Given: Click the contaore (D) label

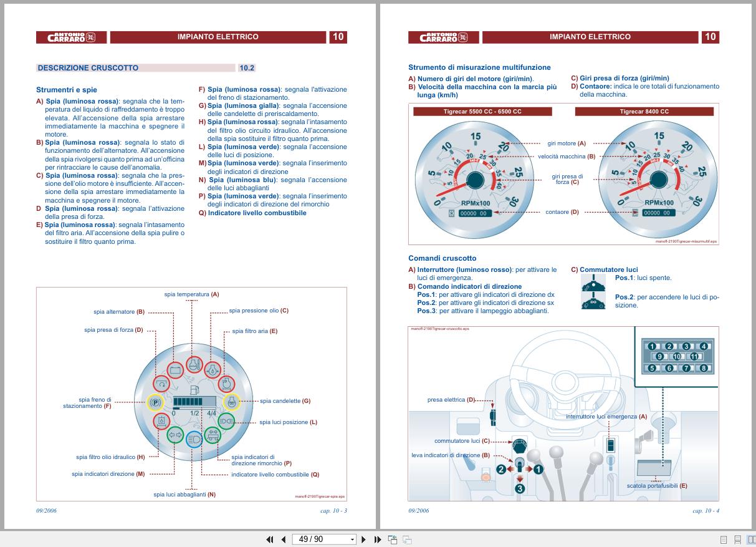Looking at the screenshot, I should point(562,212).
